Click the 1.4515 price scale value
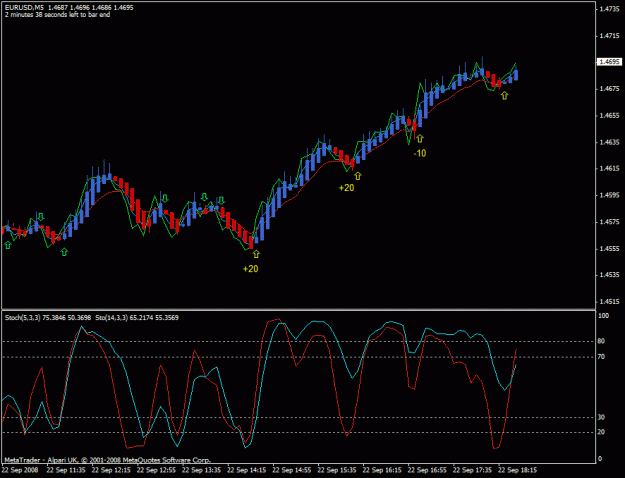 [x=610, y=302]
